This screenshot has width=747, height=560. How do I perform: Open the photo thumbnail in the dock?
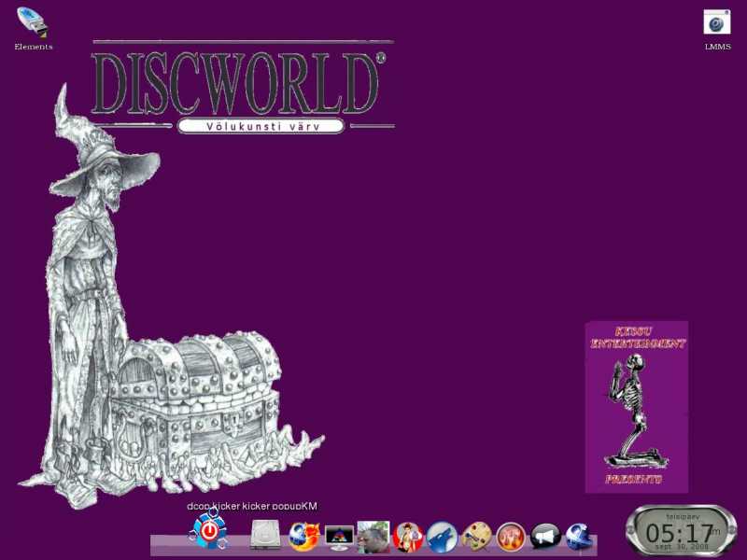[x=373, y=537]
